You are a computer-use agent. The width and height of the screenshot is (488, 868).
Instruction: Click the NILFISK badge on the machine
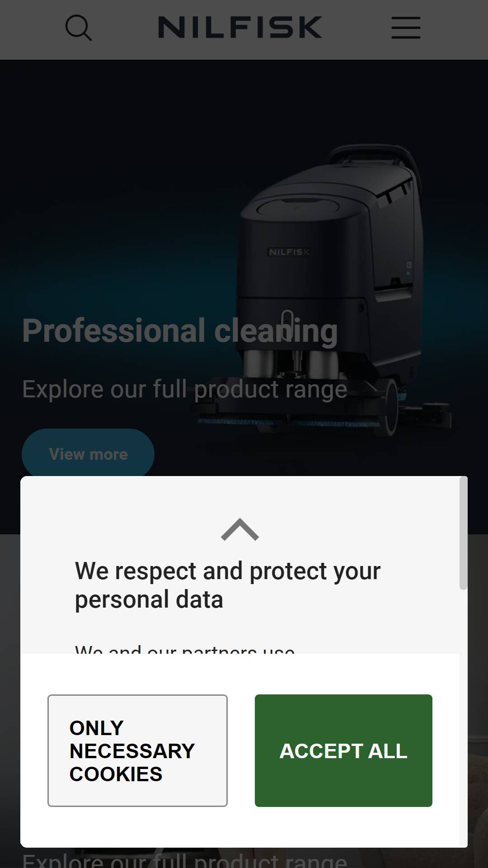point(289,252)
